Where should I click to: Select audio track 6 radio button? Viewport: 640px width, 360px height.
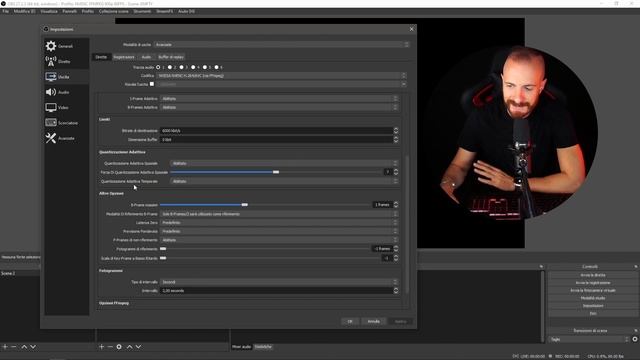(217, 67)
